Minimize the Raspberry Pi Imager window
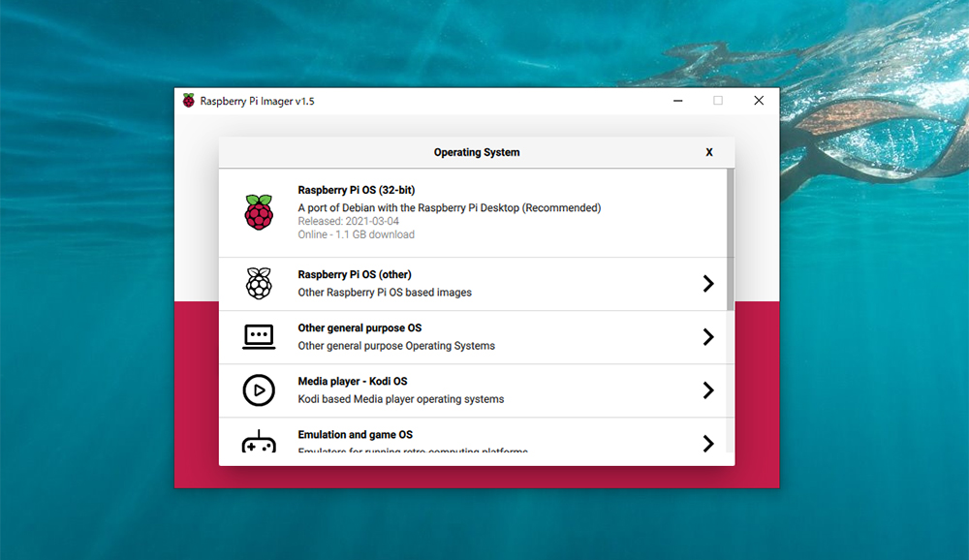Image resolution: width=969 pixels, height=560 pixels. pyautogui.click(x=678, y=101)
